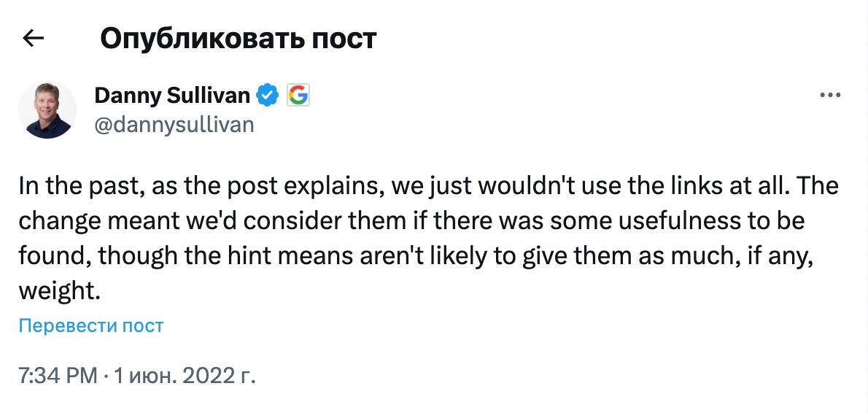This screenshot has height=413, width=868.
Task: Click the word "weight." ending the tweet
Action: tap(58, 291)
